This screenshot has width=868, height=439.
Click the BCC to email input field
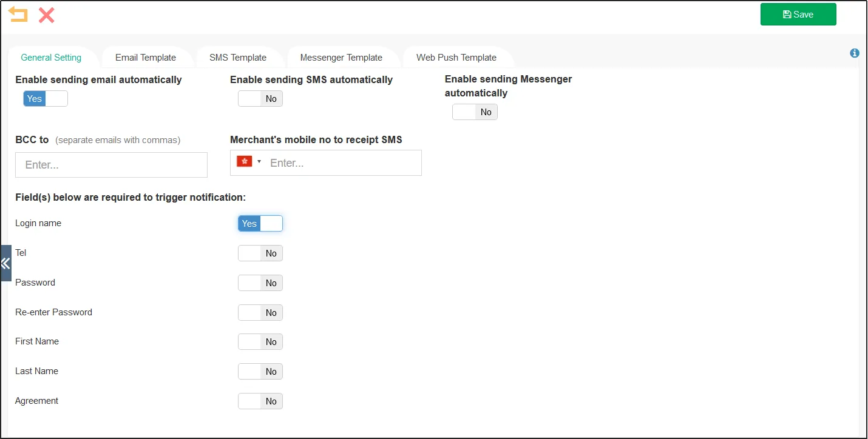click(111, 165)
